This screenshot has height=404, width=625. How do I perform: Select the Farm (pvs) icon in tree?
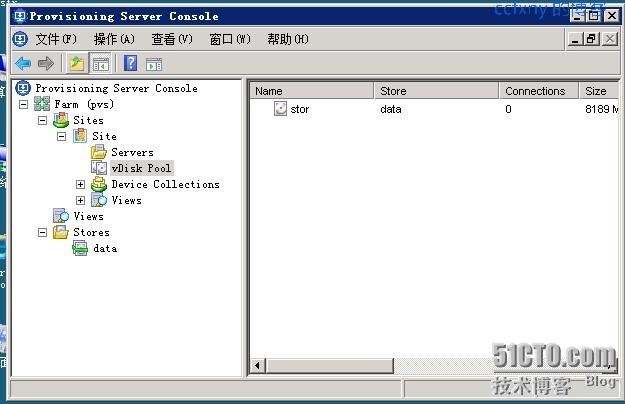point(42,104)
